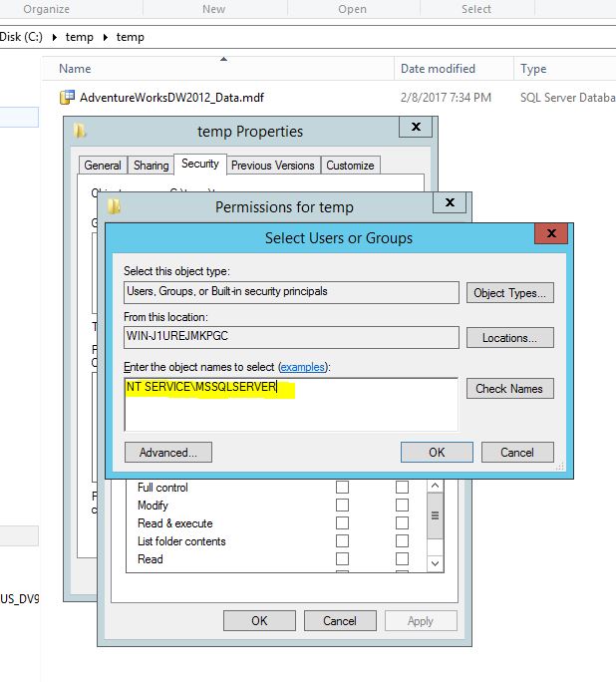Open the Advanced... search options
616x682 pixels.
coord(167,452)
